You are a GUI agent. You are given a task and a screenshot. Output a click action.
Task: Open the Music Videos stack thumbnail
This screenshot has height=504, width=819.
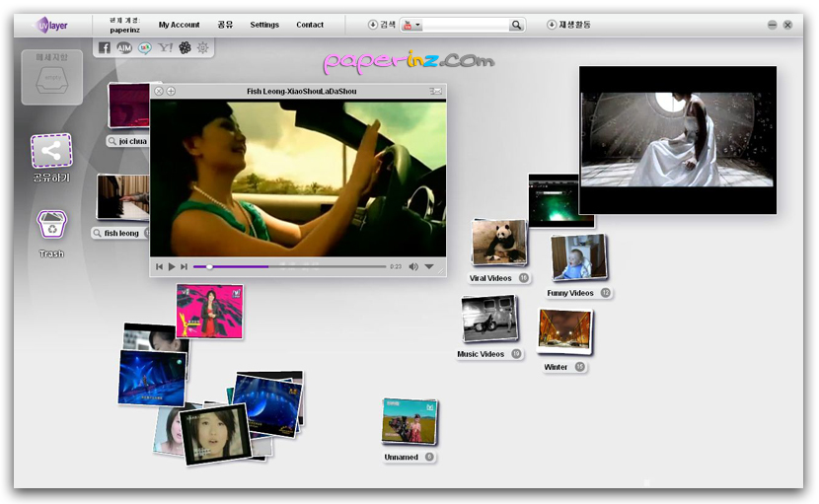489,319
